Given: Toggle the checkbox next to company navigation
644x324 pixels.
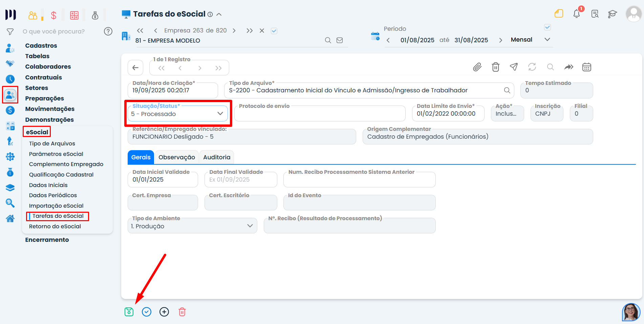Looking at the screenshot, I should [x=274, y=31].
